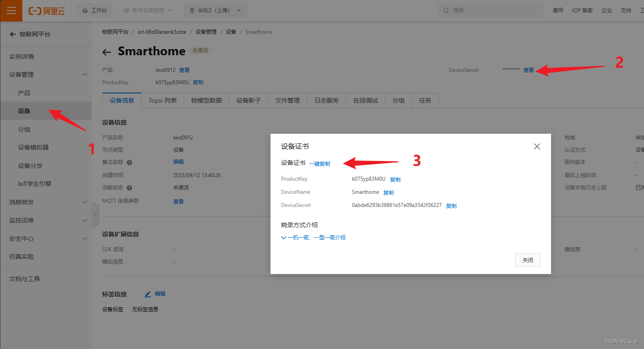Switch to the 物模型数据 tab
Image resolution: width=644 pixels, height=349 pixels.
206,100
